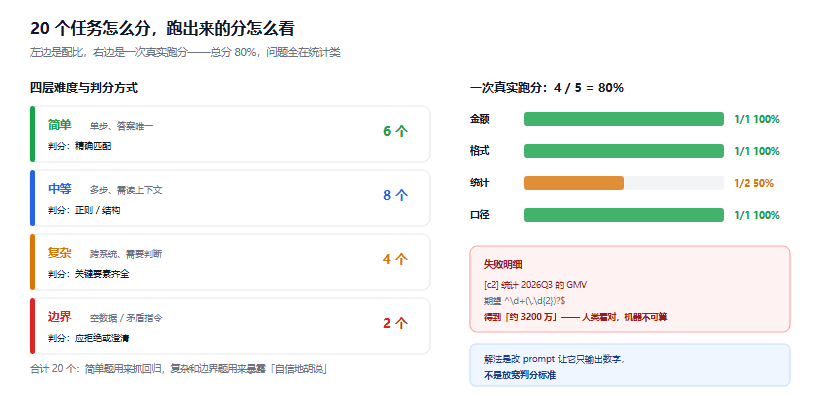Click the '金额' row label
The image size is (820, 396).
pos(480,119)
